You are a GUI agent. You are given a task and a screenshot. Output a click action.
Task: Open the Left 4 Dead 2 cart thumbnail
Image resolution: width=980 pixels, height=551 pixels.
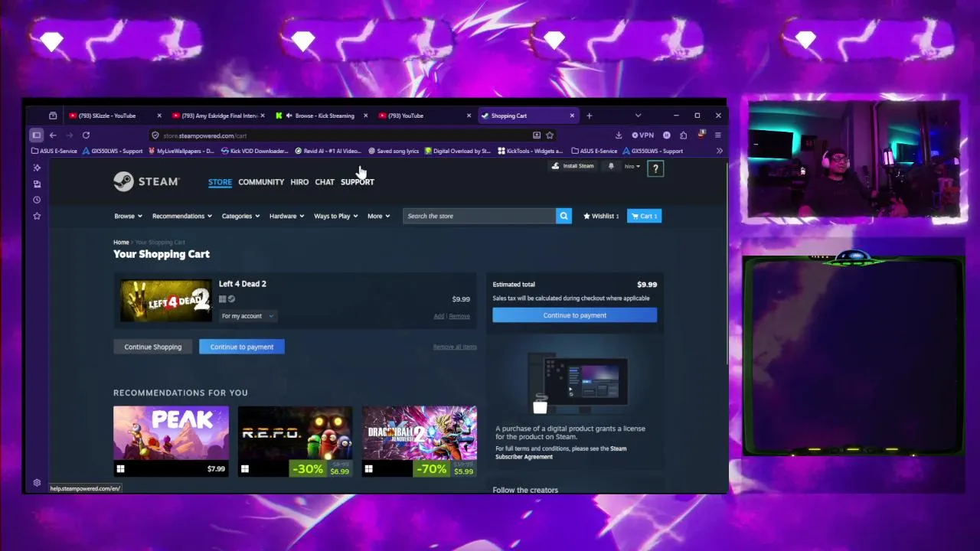pyautogui.click(x=166, y=300)
